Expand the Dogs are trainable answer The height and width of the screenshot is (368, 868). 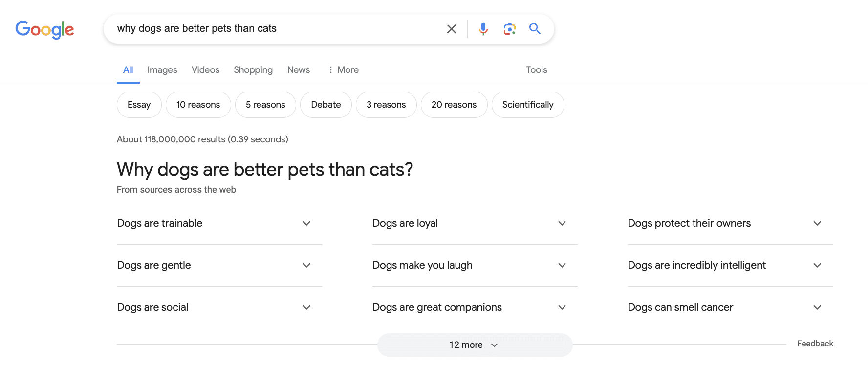(306, 223)
